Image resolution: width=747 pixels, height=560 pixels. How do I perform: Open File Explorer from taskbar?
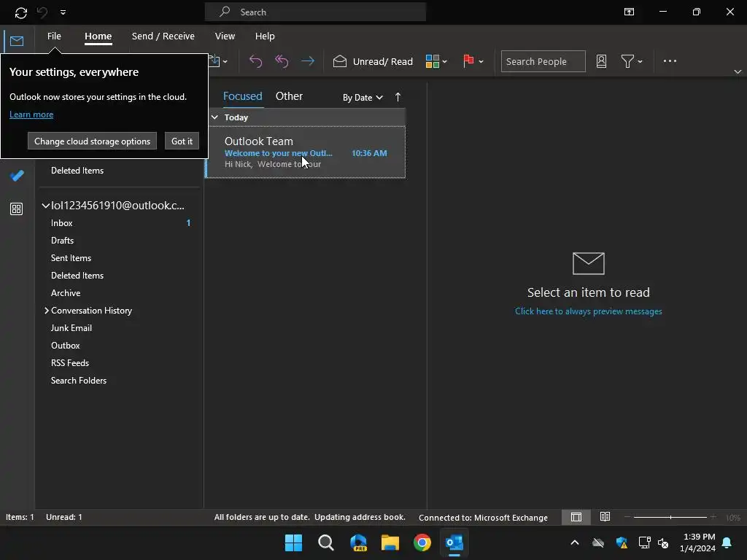[390, 542]
